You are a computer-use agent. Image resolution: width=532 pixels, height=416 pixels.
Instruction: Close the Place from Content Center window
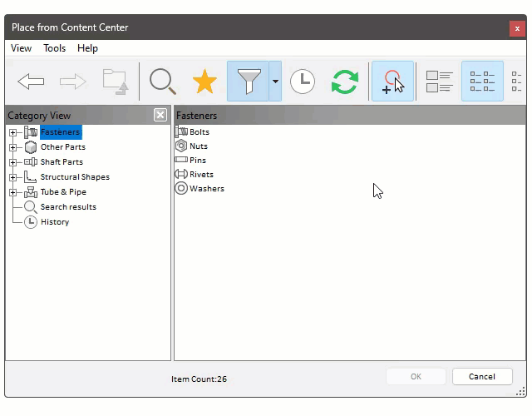(x=517, y=28)
